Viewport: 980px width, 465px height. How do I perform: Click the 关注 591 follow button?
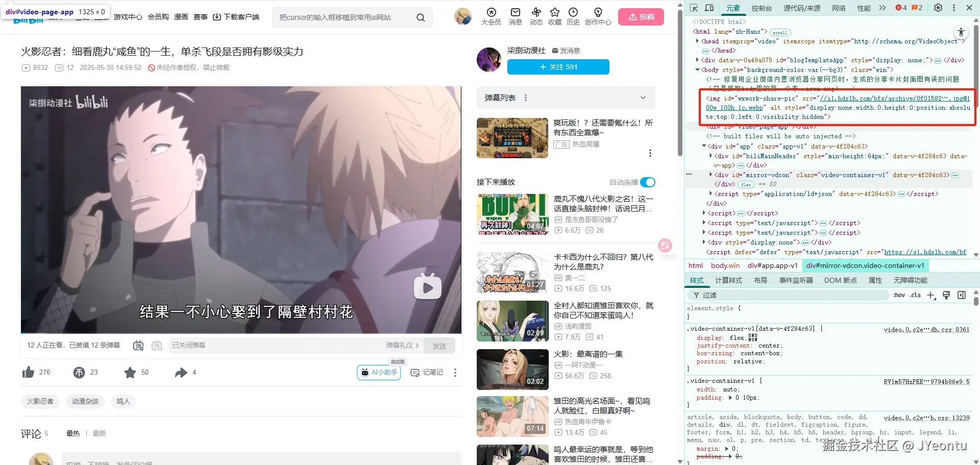coord(558,67)
